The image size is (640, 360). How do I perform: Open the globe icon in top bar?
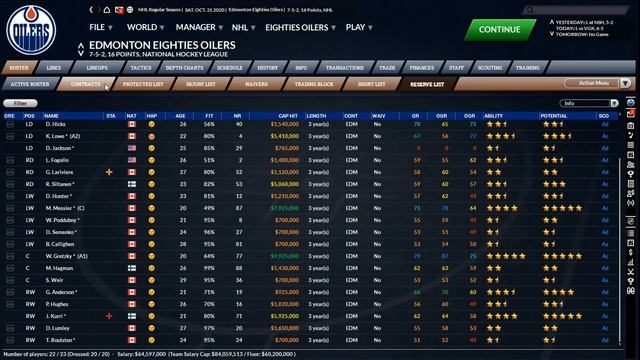click(x=130, y=10)
